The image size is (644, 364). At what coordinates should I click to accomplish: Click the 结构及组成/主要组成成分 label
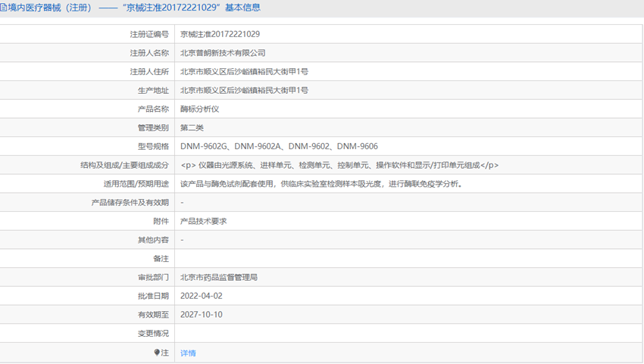(124, 165)
